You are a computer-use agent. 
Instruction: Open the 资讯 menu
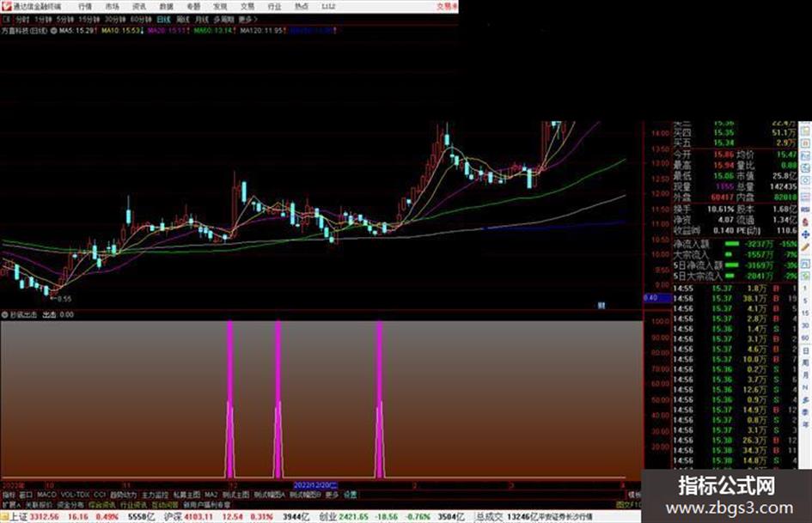click(x=139, y=6)
